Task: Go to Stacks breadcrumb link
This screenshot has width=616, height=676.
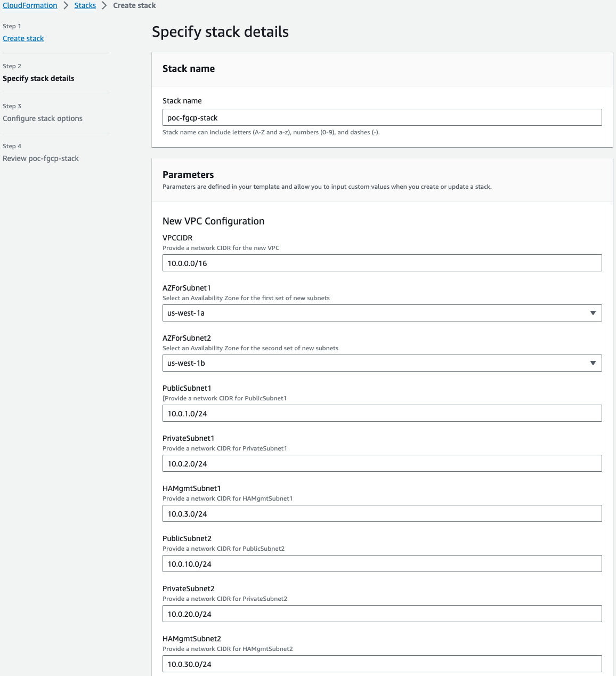Action: (85, 5)
